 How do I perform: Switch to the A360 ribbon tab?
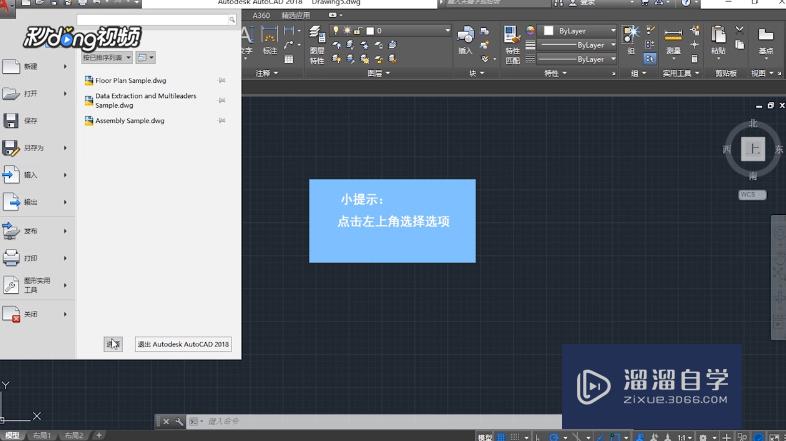pyautogui.click(x=261, y=16)
